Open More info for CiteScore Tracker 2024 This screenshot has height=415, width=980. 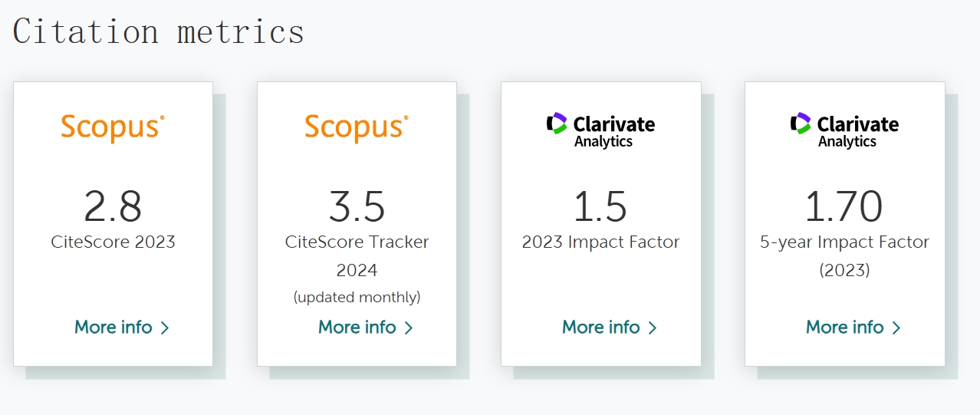(x=365, y=328)
